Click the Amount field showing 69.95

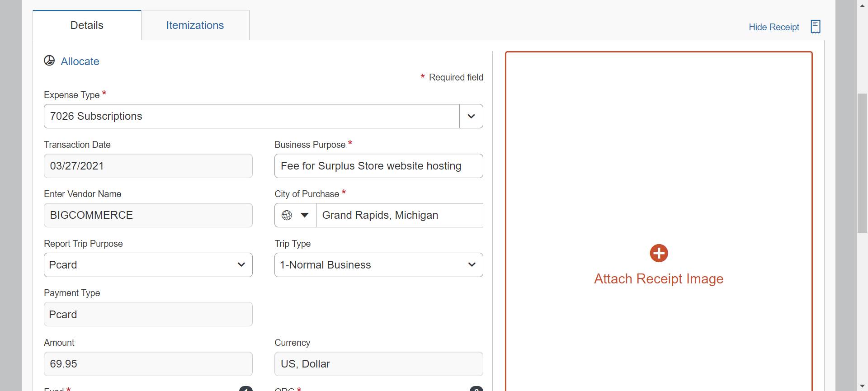(x=148, y=364)
